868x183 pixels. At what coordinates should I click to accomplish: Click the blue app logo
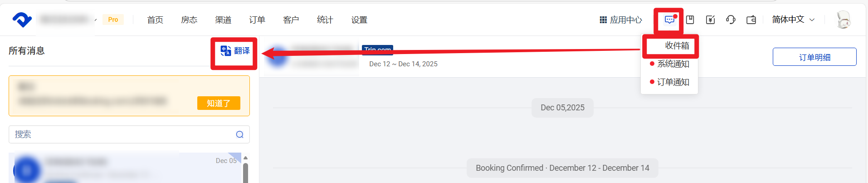coord(22,20)
